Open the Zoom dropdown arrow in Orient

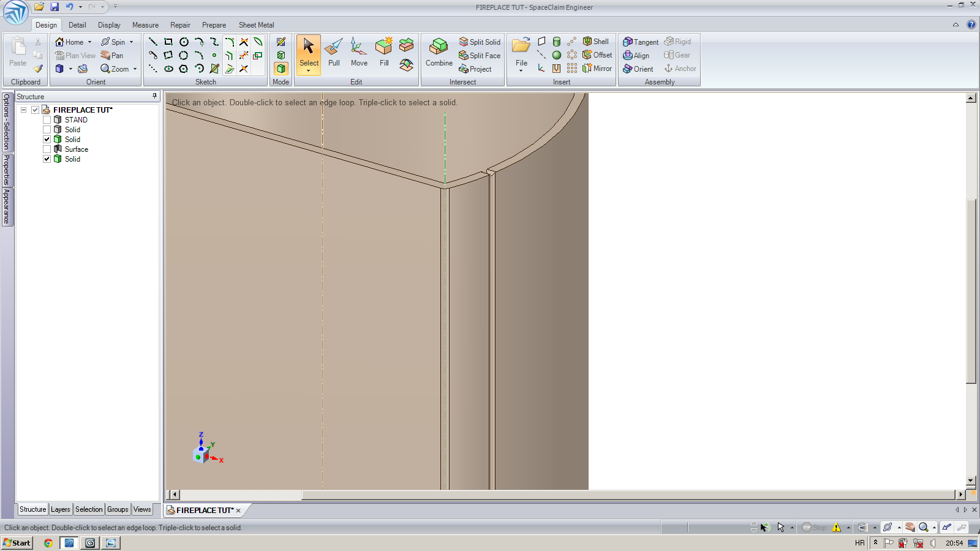(135, 69)
